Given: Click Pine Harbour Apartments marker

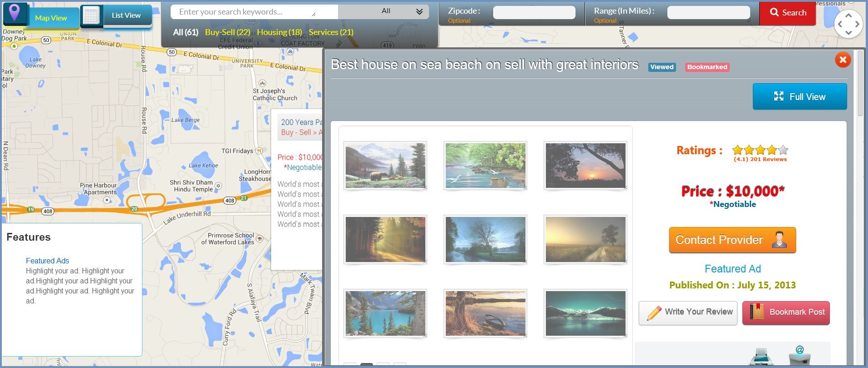Looking at the screenshot, I should click(x=107, y=200).
